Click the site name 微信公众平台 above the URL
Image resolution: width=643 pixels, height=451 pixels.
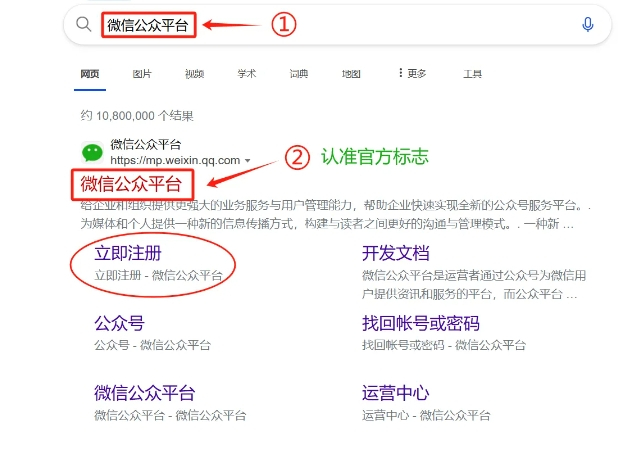pyautogui.click(x=146, y=144)
